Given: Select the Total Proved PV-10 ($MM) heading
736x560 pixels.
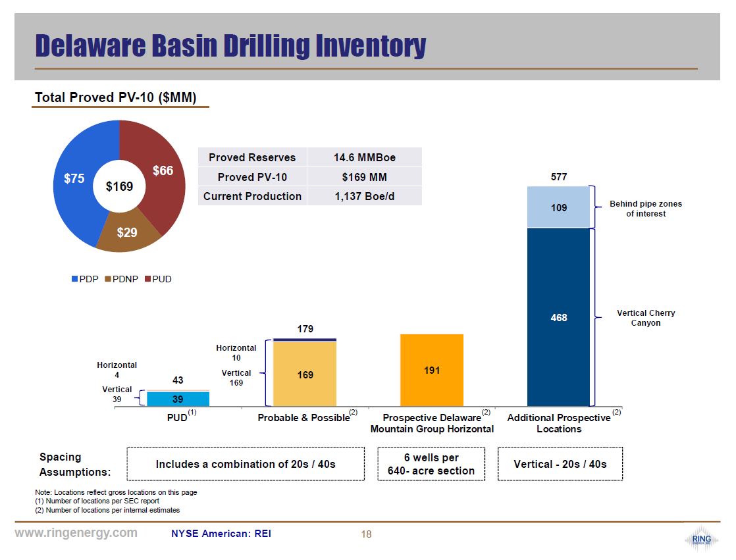Looking at the screenshot, I should (115, 97).
